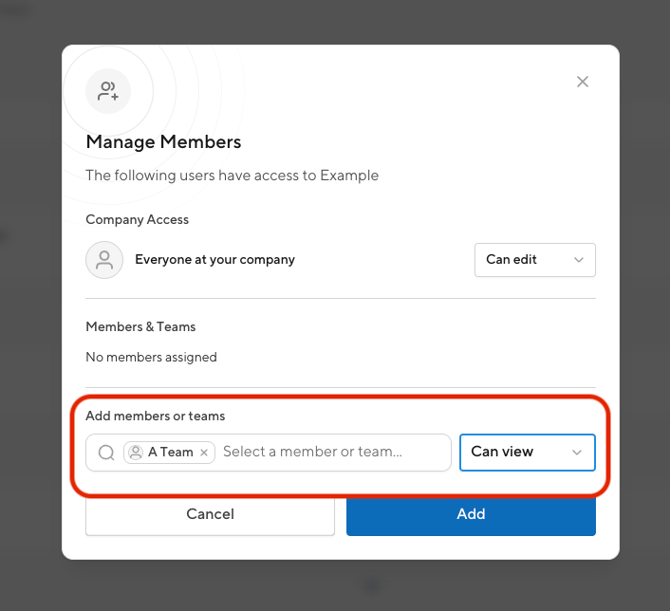Click the Everyone at your company label
Screen dimensions: 670x611
click(215, 260)
